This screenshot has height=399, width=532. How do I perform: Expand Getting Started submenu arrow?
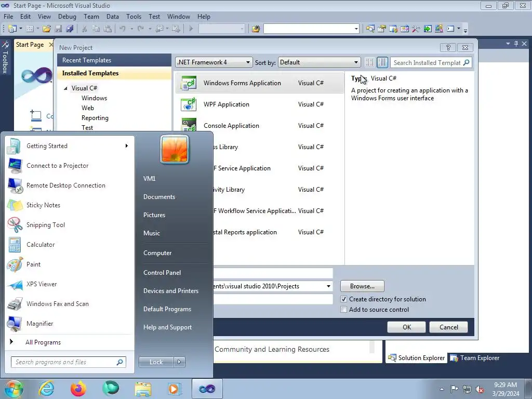pyautogui.click(x=127, y=146)
